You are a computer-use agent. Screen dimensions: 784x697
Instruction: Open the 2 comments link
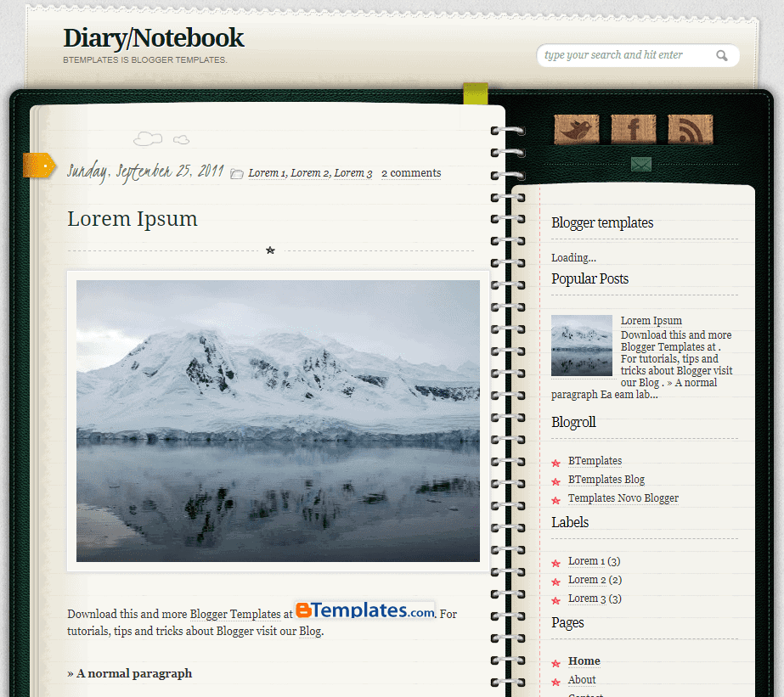tap(411, 173)
